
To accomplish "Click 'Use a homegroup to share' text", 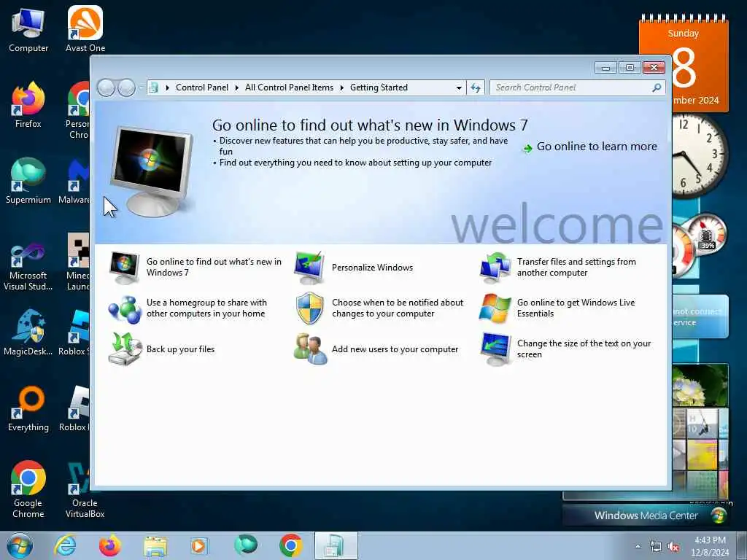I will click(x=206, y=308).
